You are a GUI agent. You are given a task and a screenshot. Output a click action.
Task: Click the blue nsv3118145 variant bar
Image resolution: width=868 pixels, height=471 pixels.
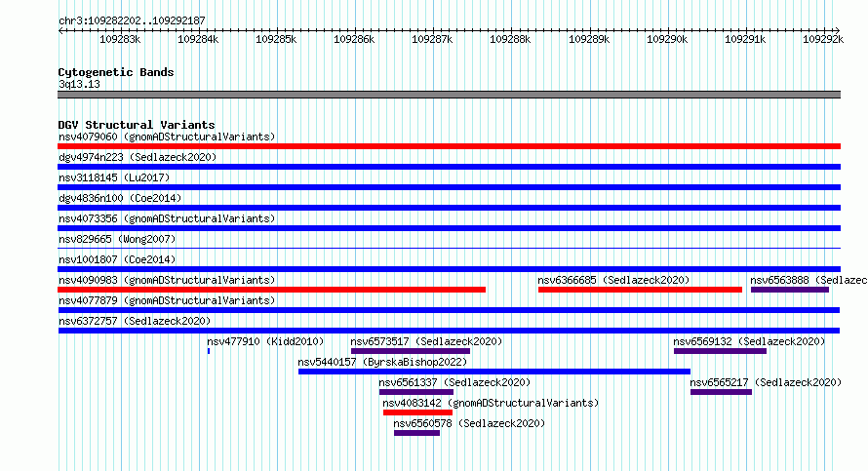449,187
